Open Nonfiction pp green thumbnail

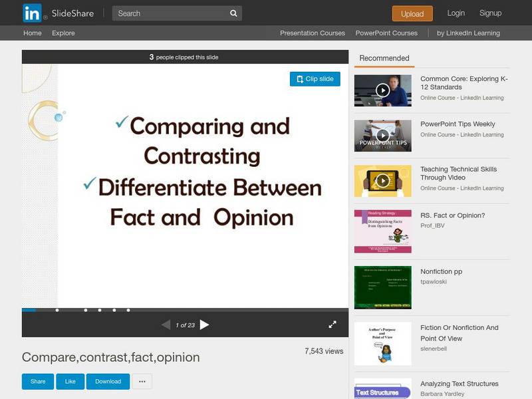coord(383,287)
